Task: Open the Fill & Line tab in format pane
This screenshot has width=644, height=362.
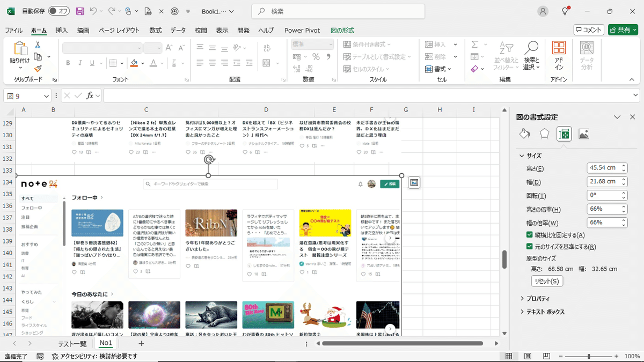Action: [525, 134]
